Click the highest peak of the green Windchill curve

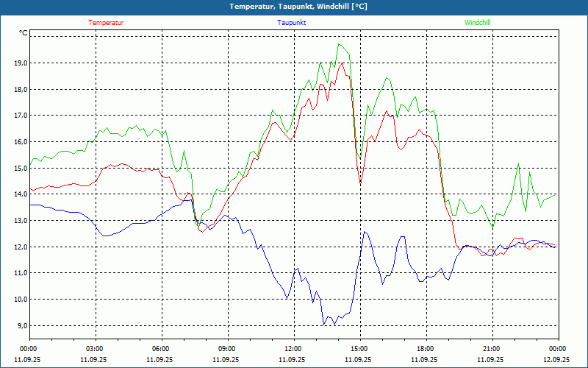pyautogui.click(x=340, y=44)
